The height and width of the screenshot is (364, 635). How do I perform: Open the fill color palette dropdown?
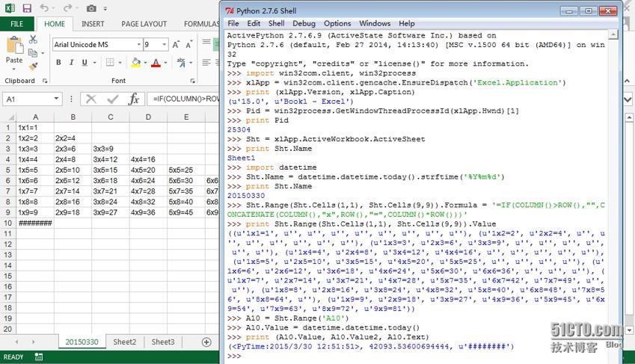click(145, 63)
